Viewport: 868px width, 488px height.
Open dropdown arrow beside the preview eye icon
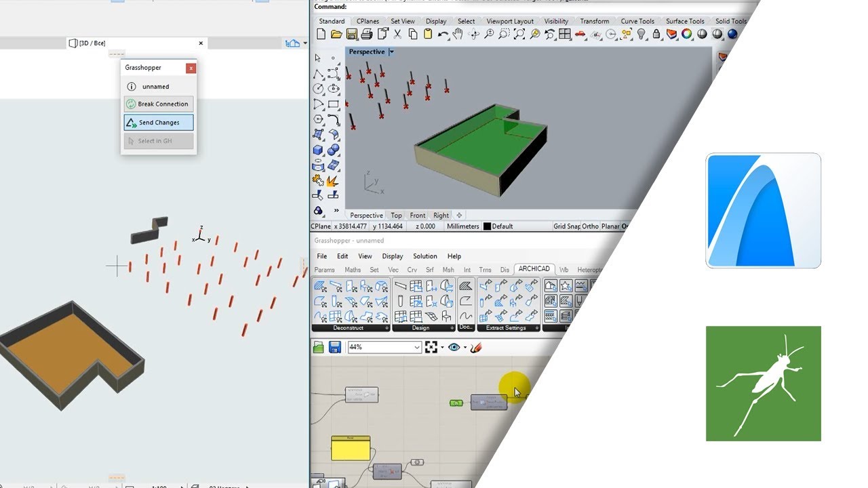coord(465,347)
